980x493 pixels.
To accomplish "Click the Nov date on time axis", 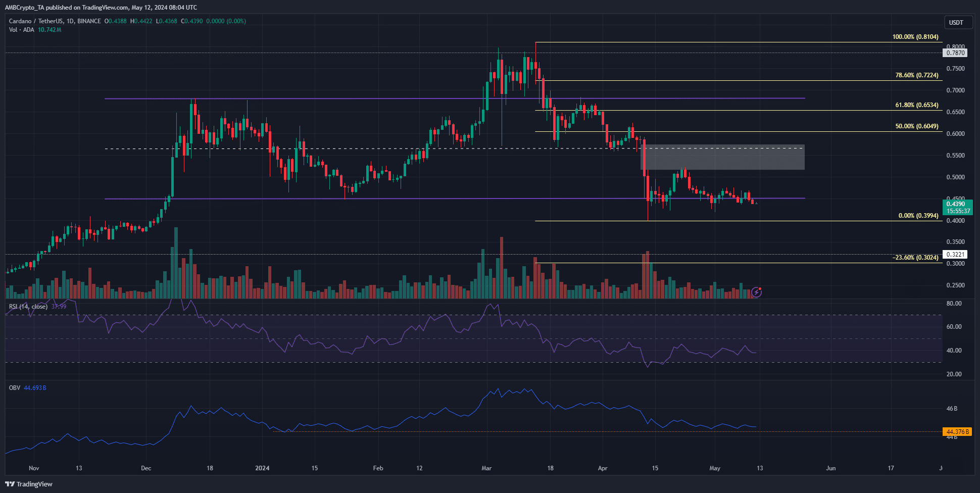I will click(x=34, y=468).
